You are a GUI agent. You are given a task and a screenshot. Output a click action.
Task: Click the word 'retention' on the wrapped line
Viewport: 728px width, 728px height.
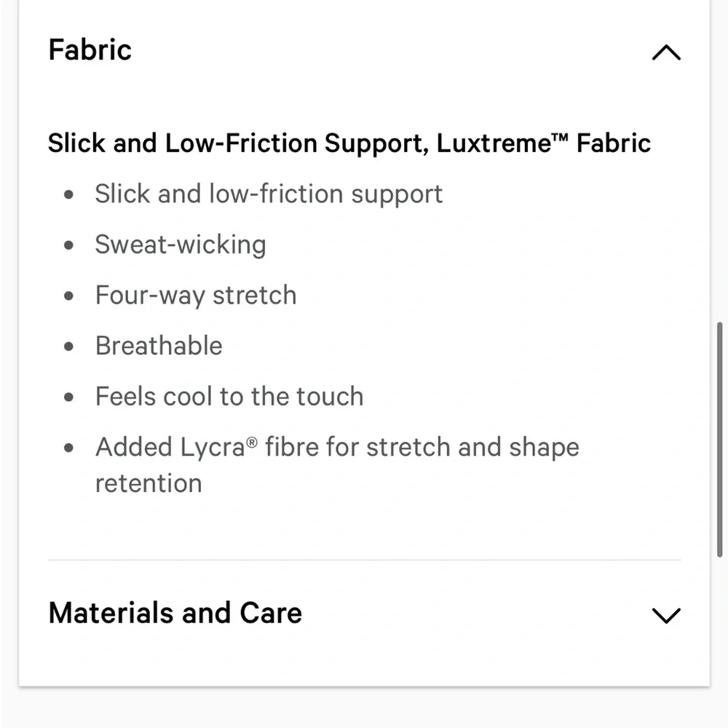(x=149, y=483)
